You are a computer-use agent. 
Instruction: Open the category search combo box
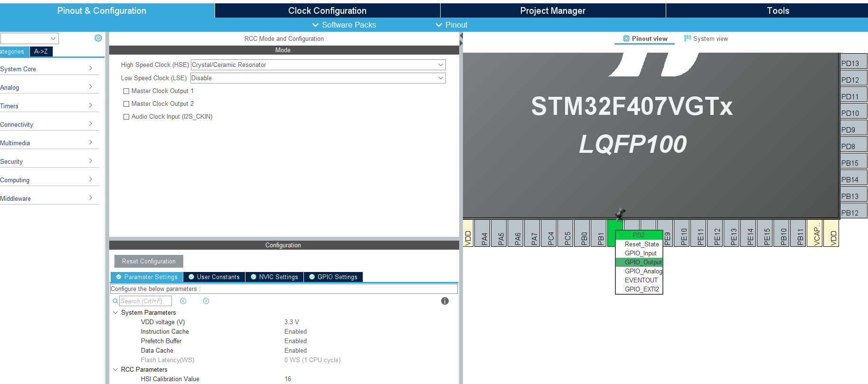(29, 38)
